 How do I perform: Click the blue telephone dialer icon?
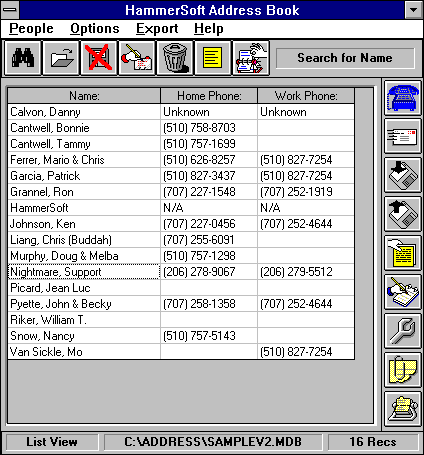click(403, 98)
